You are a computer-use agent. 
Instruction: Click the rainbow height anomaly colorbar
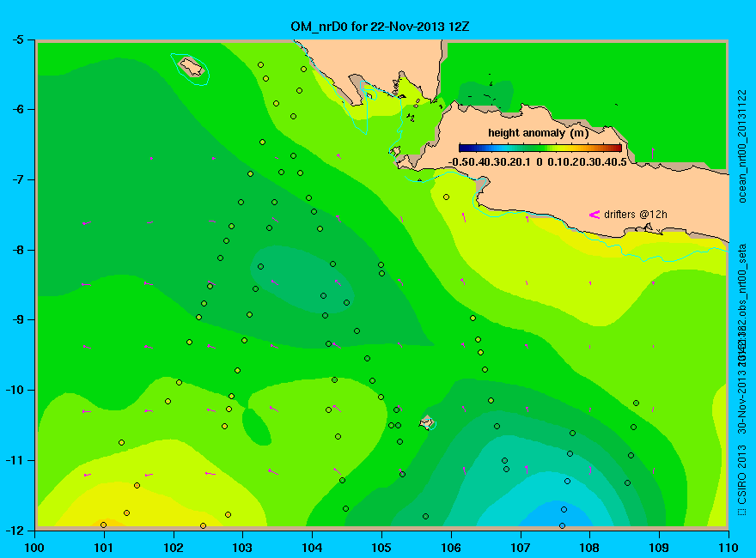tap(540, 148)
